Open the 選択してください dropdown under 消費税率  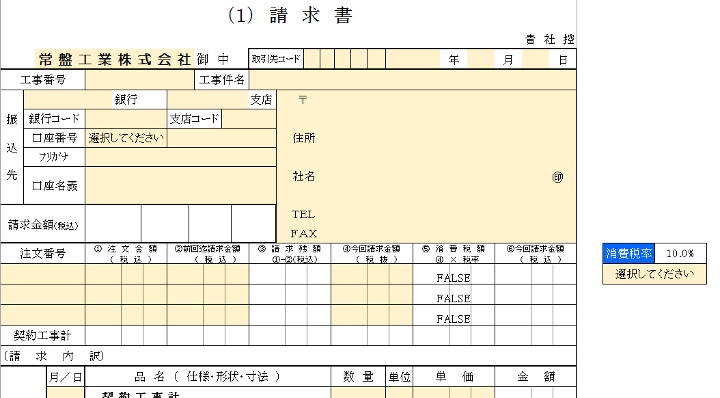point(654,274)
